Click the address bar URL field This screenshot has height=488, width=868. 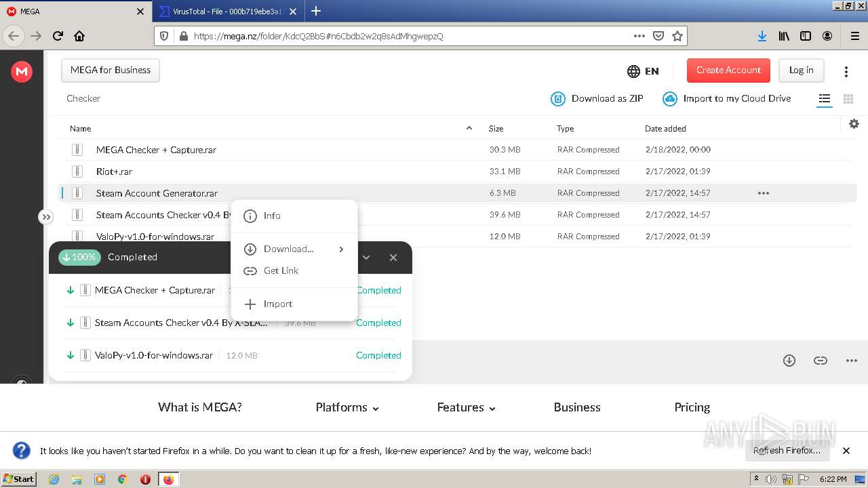409,36
